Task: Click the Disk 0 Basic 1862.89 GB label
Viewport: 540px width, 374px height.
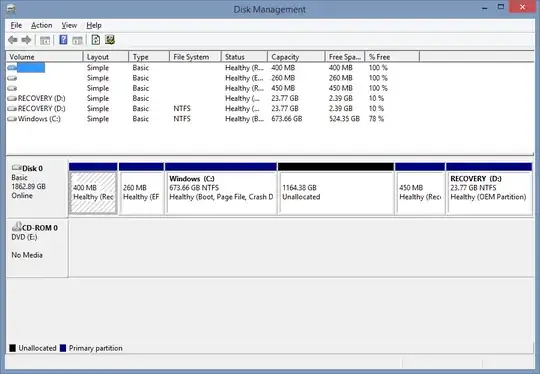Action: (37, 188)
